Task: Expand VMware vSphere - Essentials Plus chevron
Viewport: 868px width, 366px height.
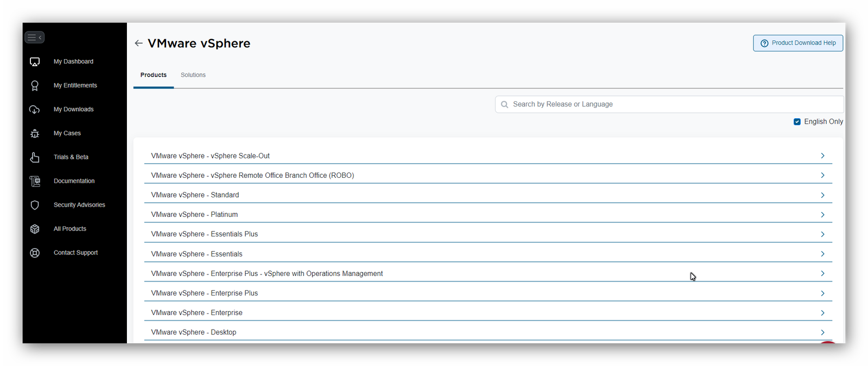Action: (822, 234)
